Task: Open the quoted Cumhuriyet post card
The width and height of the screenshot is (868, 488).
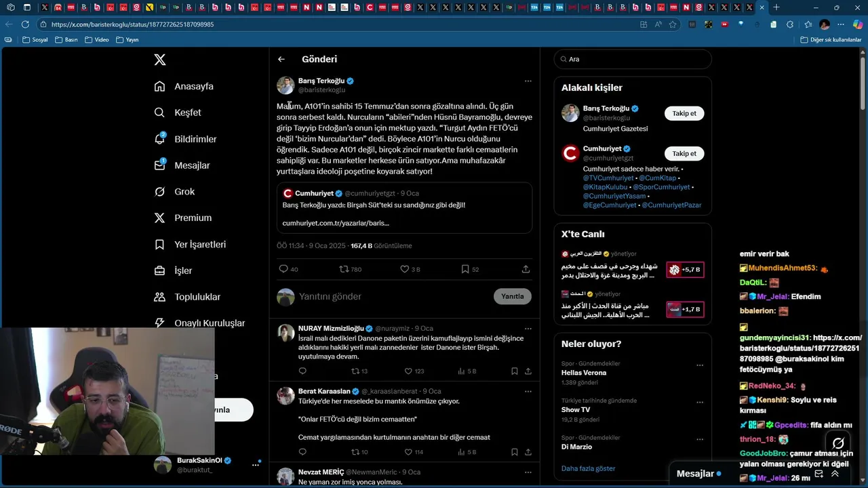Action: click(404, 208)
